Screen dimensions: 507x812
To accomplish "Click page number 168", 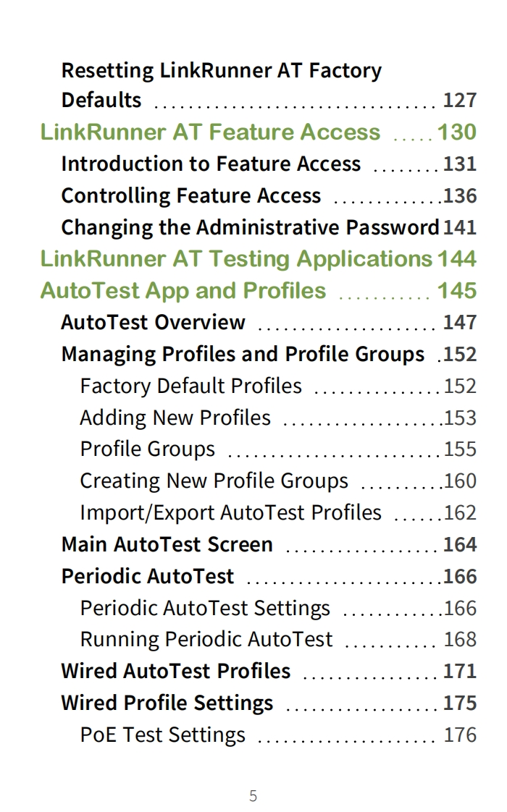I will [460, 640].
